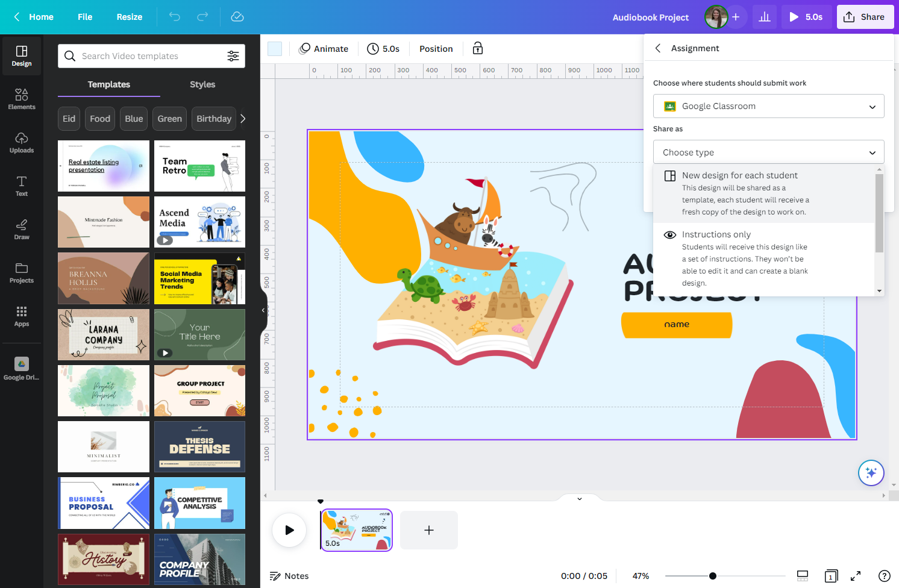
Task: Toggle the lock icon in toolbar
Action: click(478, 49)
